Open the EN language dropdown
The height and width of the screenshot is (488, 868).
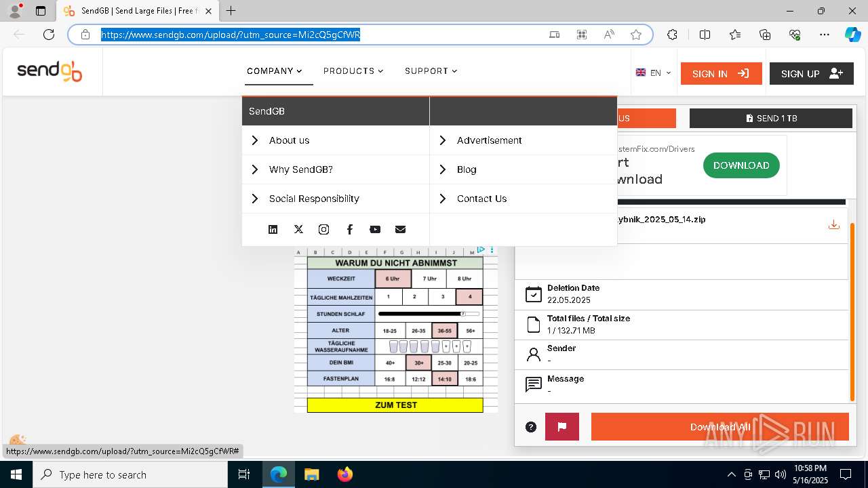[654, 73]
